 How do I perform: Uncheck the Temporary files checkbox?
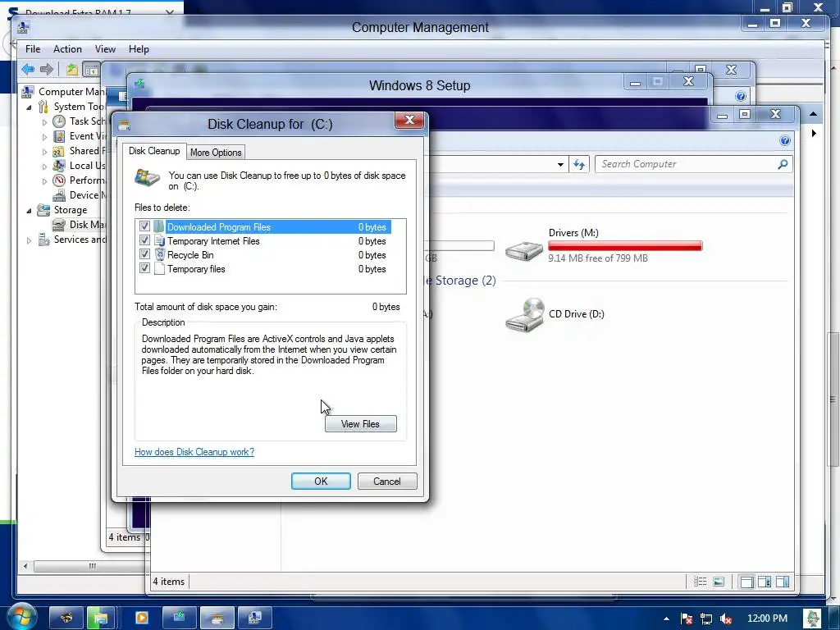(144, 268)
